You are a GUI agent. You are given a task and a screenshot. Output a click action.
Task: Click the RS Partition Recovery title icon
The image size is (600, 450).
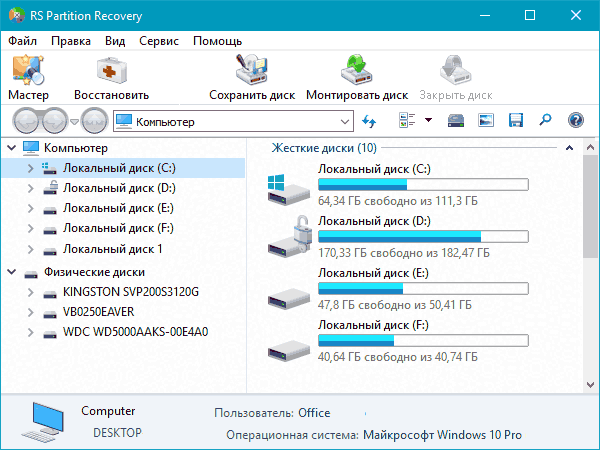(x=17, y=15)
